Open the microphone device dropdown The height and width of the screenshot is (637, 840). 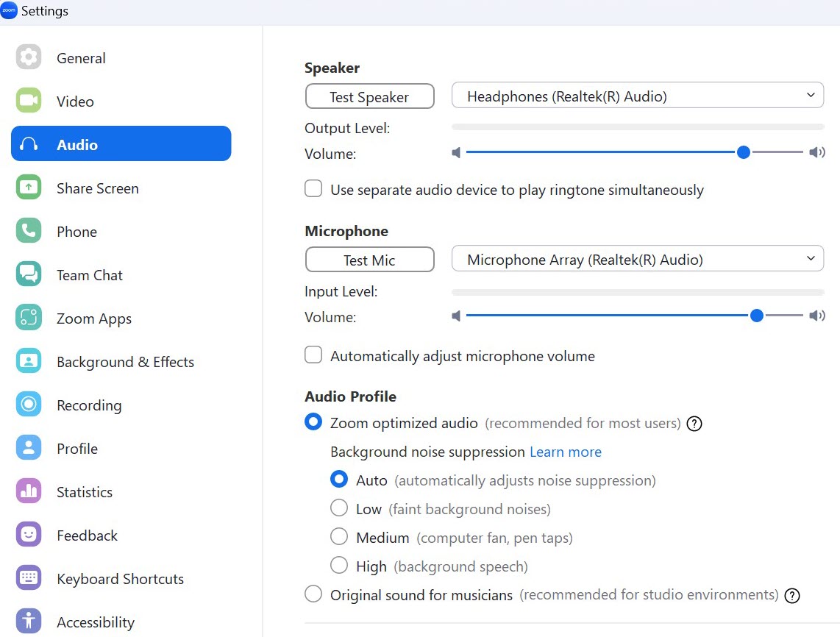pyautogui.click(x=638, y=259)
